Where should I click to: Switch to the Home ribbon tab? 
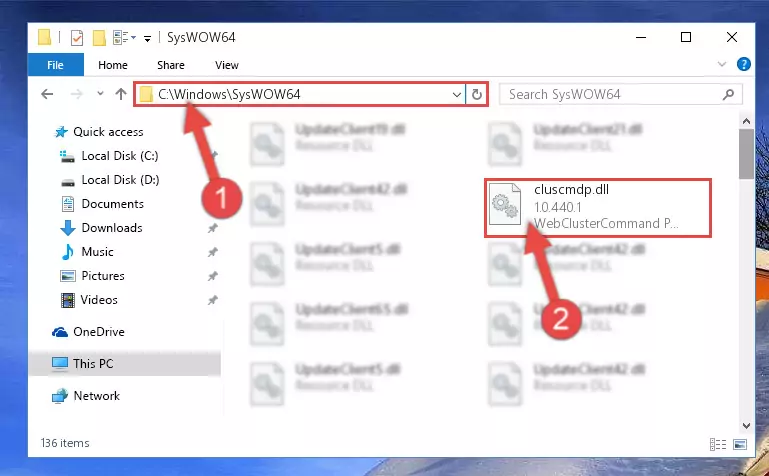point(113,65)
